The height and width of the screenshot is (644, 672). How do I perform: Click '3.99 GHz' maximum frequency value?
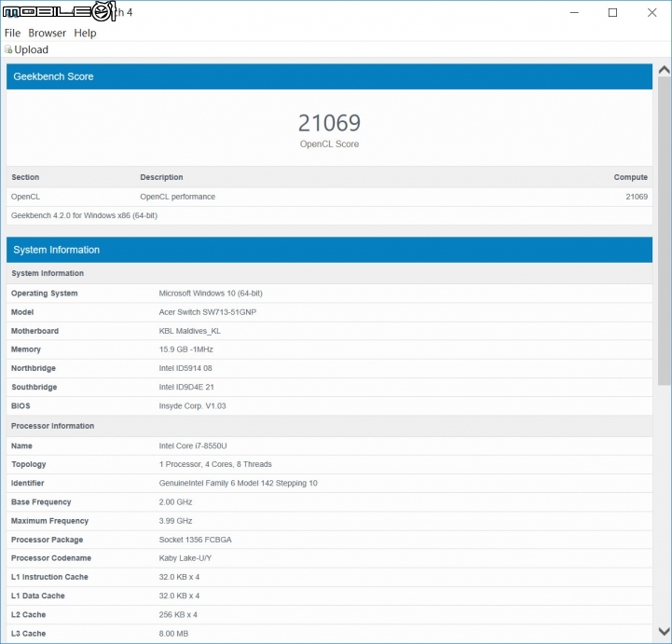click(175, 521)
